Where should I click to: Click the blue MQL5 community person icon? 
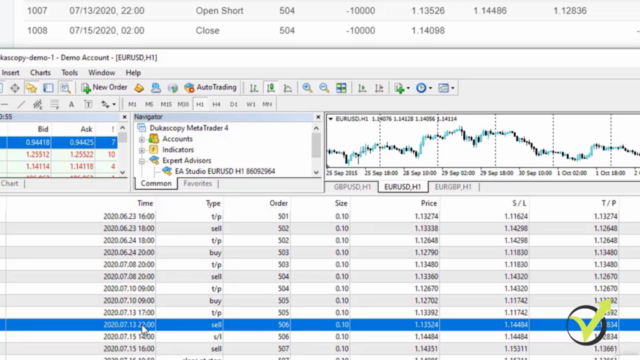[x=156, y=88]
